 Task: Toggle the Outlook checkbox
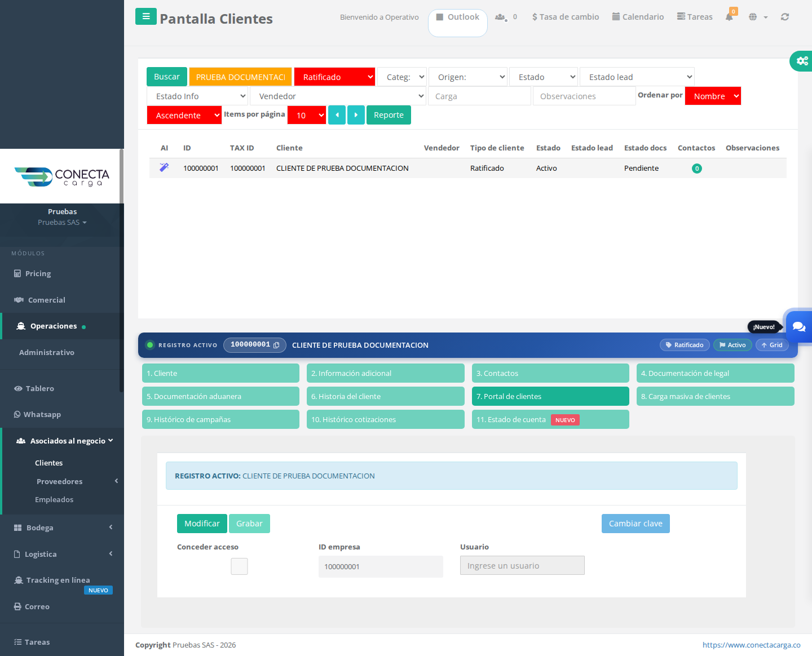[440, 17]
